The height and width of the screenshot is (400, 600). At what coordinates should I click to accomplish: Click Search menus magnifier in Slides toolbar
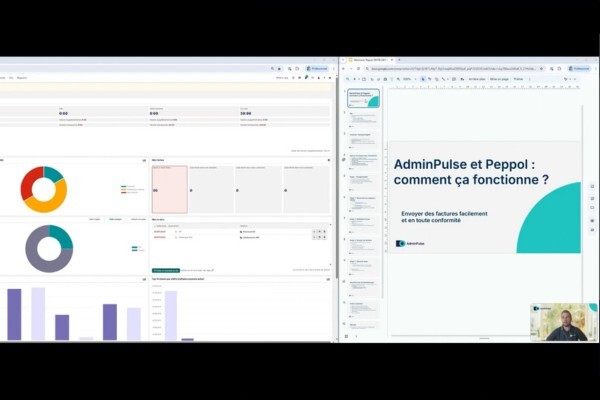click(x=347, y=79)
